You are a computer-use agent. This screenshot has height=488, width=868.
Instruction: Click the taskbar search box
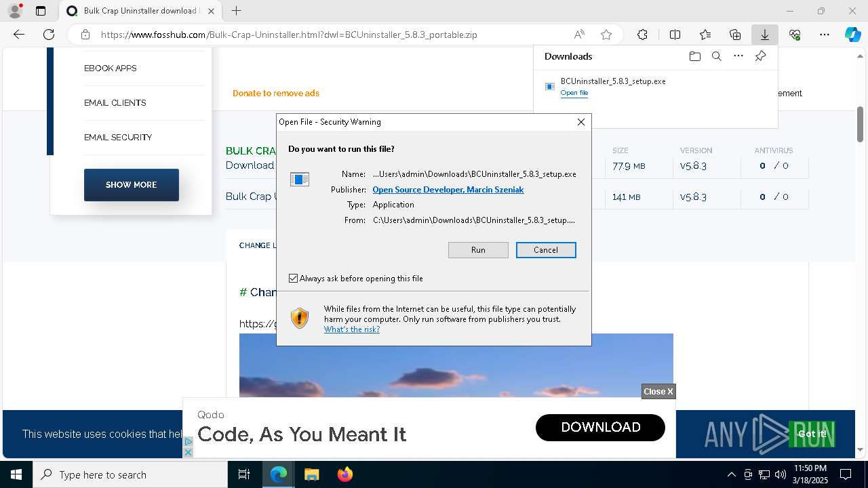130,474
